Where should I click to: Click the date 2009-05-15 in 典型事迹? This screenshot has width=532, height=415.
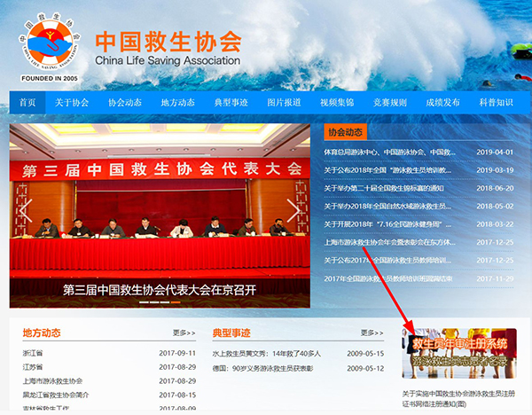(x=365, y=354)
